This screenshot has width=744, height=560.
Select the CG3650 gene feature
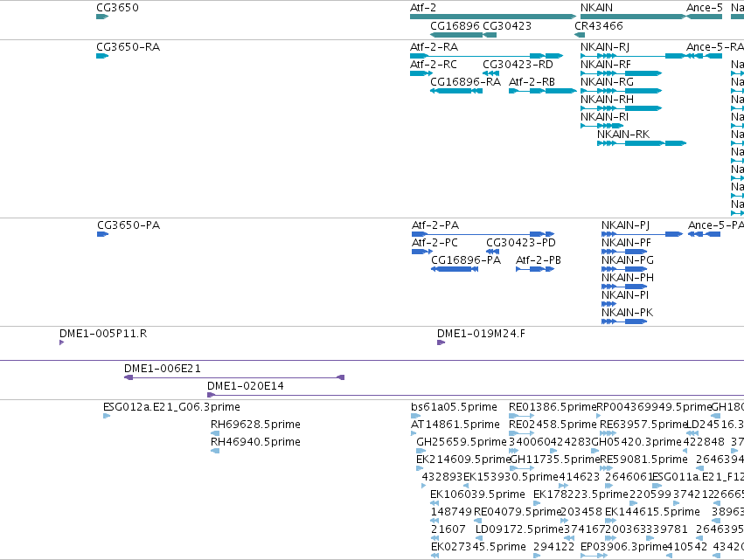click(x=102, y=17)
